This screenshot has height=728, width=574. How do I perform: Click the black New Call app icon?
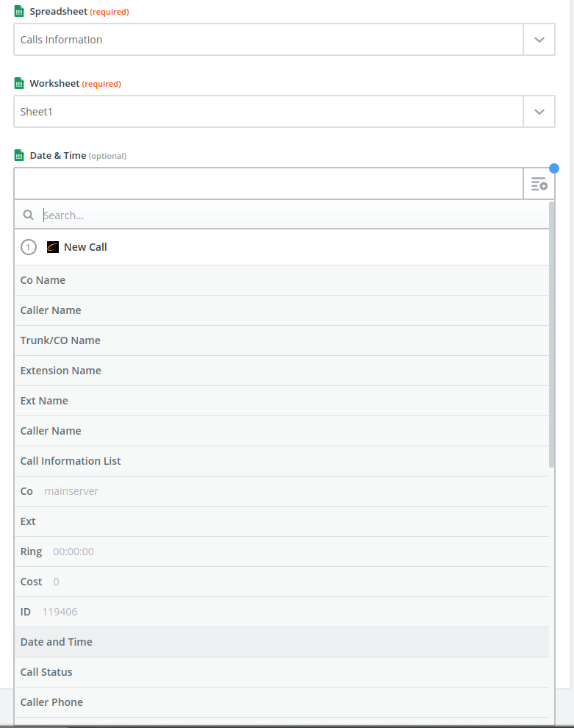pos(53,247)
